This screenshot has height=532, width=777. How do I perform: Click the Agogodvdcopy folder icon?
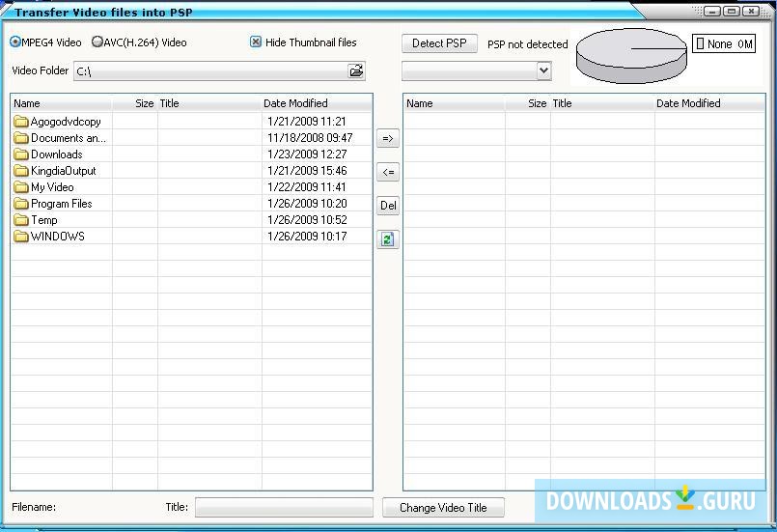click(x=21, y=122)
